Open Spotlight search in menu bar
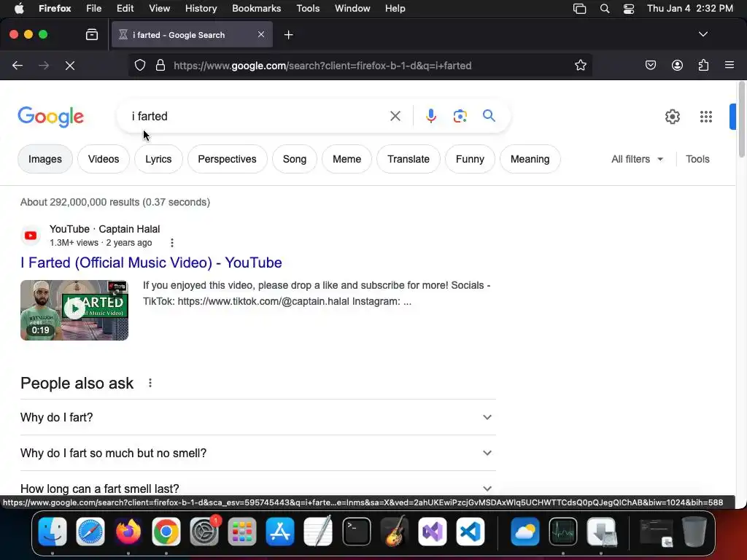 coord(605,9)
